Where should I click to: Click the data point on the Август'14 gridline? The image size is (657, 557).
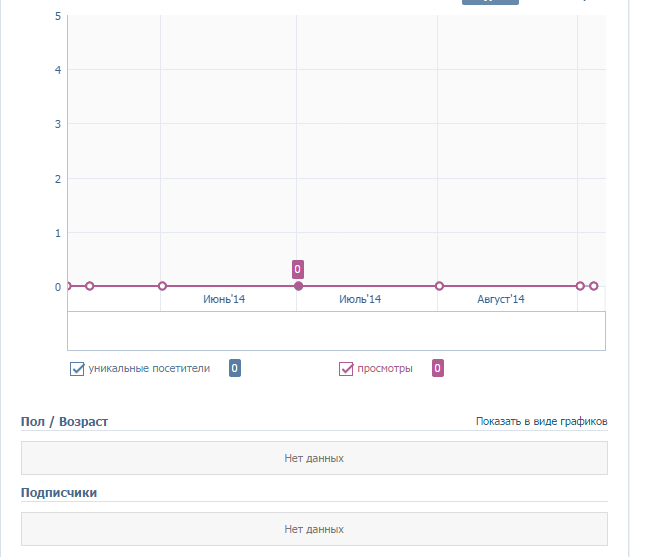coord(439,286)
